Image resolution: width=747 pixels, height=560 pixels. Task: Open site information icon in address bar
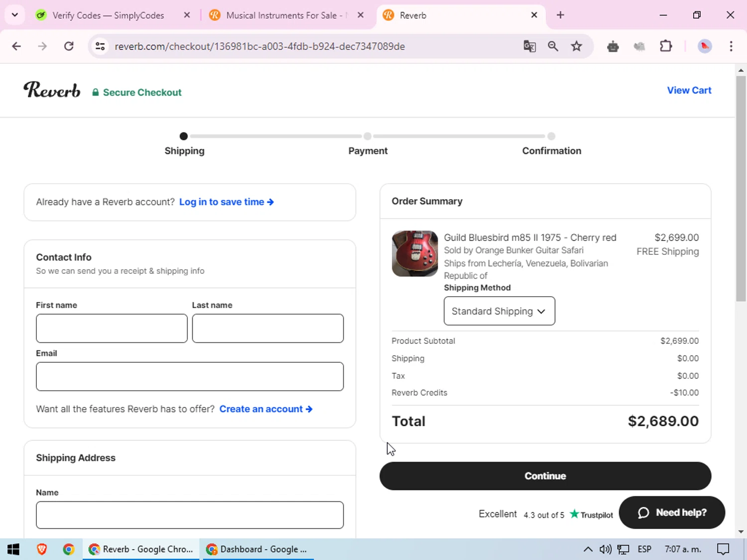coord(100,46)
